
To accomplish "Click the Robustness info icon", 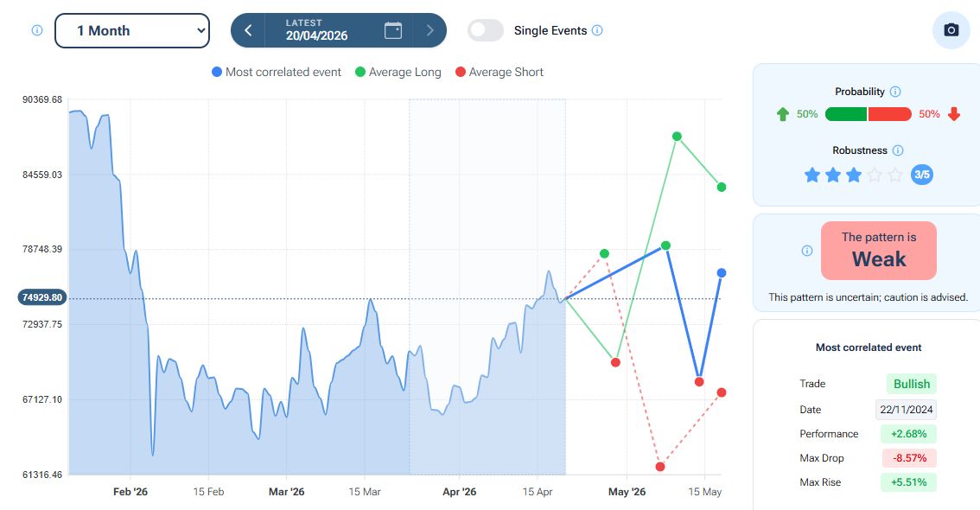I will (898, 150).
